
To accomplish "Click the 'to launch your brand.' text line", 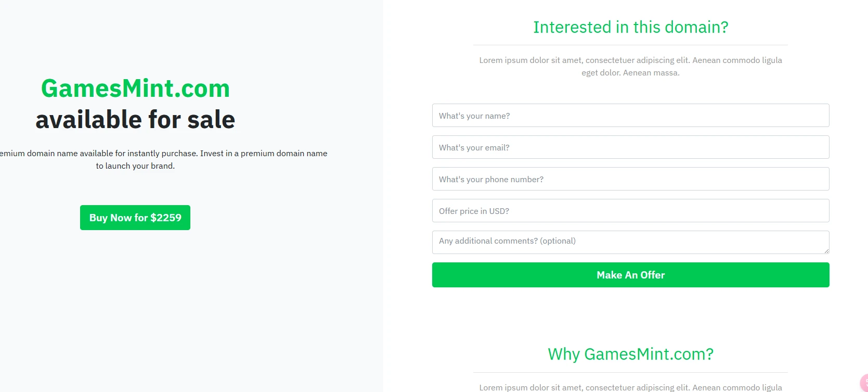I will pos(135,166).
